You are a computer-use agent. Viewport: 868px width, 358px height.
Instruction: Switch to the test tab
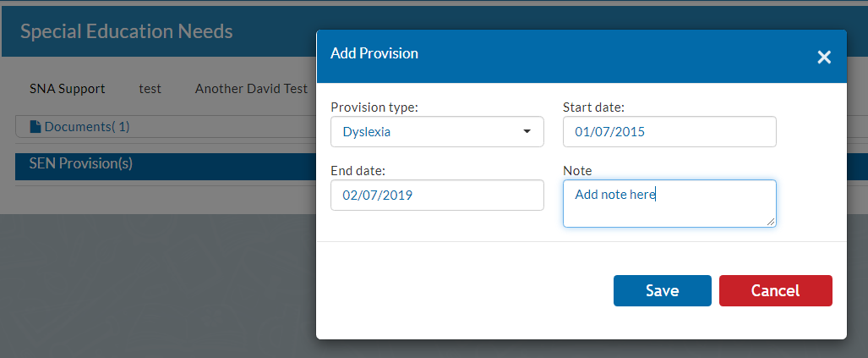(x=150, y=89)
